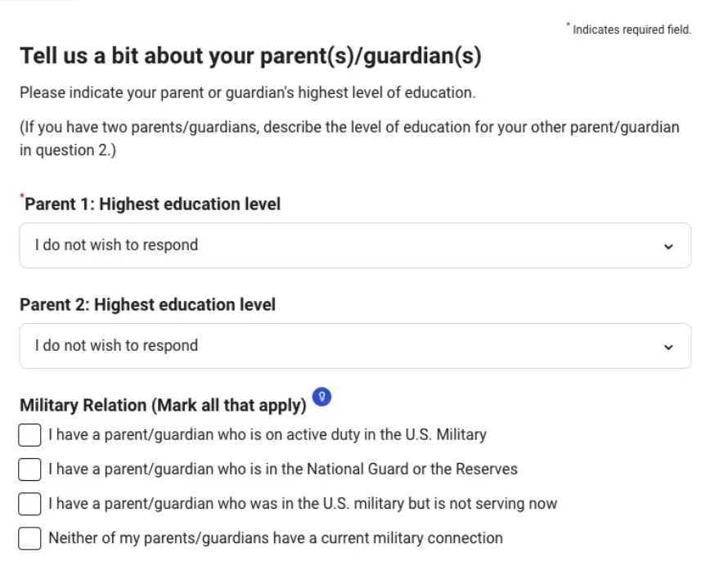
Task: Tick the National Guard or Reserves checkbox
Action: pos(29,469)
